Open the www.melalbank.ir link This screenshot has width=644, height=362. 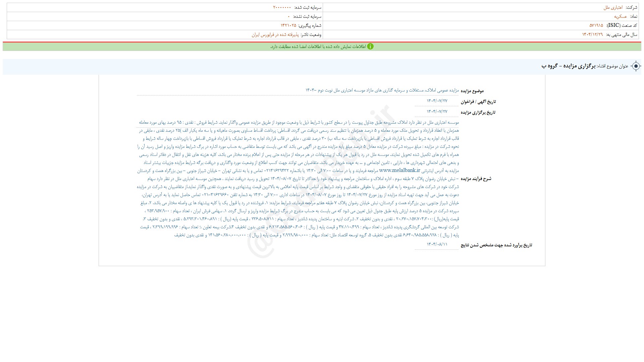399,170
